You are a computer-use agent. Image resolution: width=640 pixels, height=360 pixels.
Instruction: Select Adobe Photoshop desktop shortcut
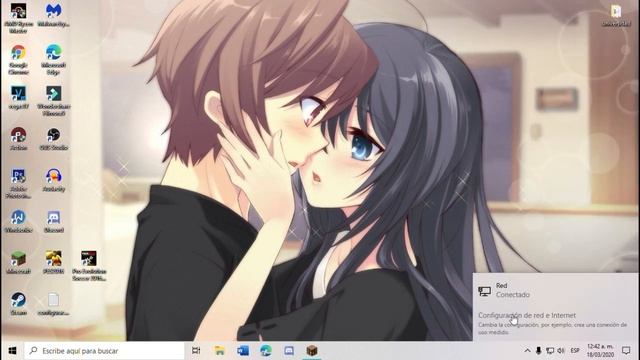tap(18, 183)
